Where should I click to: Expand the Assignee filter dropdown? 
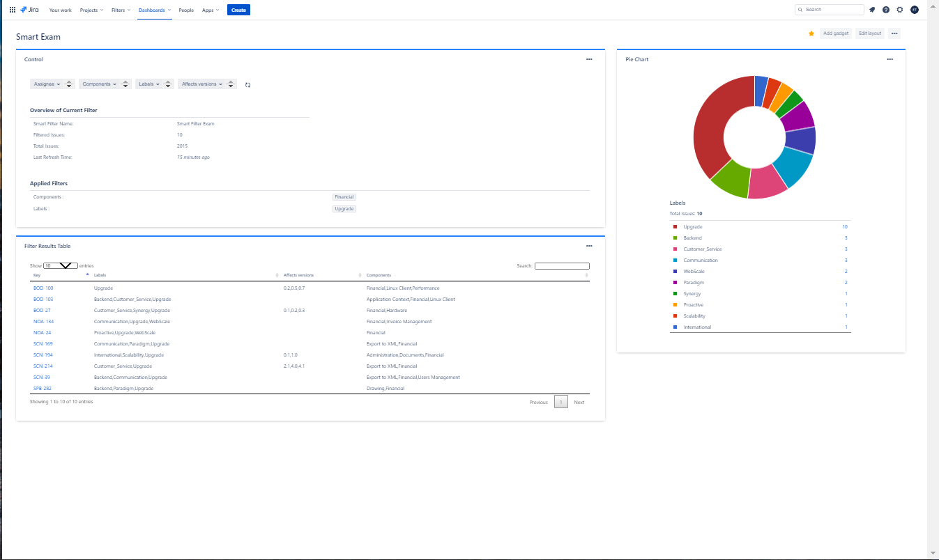click(47, 84)
